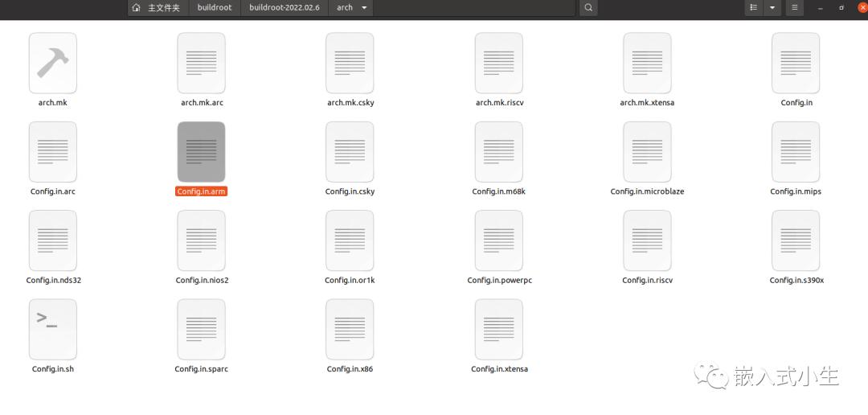This screenshot has height=415, width=868.
Task: Click the Config.in.mips filename label
Action: point(796,191)
